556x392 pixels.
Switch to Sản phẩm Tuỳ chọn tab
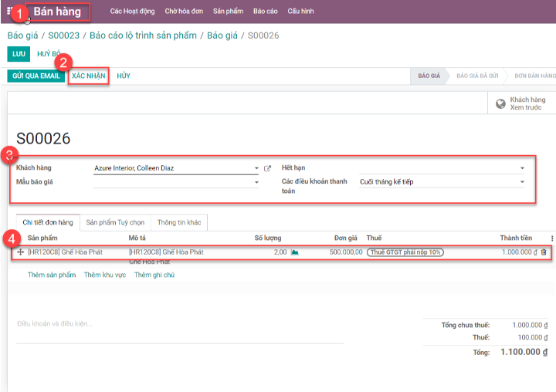(x=115, y=222)
